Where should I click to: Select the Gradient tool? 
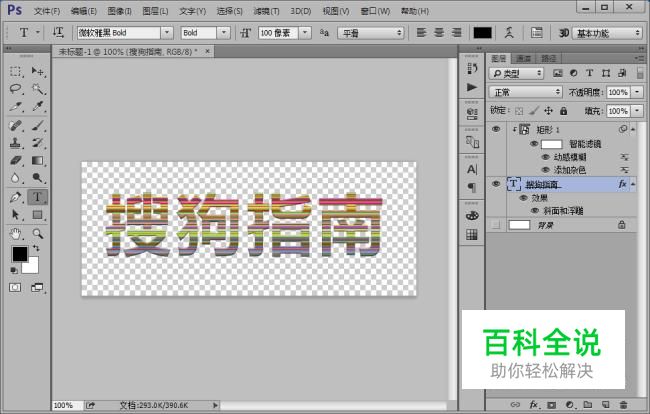coord(38,160)
